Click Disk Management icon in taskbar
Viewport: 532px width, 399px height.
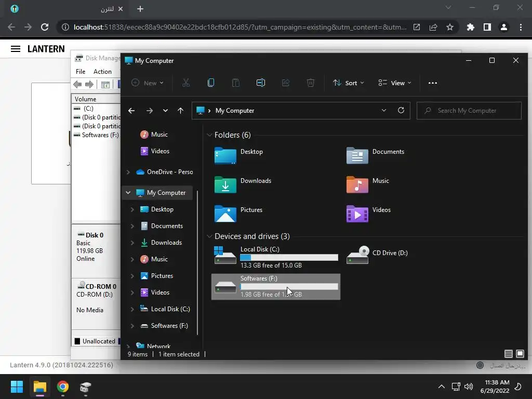85,387
